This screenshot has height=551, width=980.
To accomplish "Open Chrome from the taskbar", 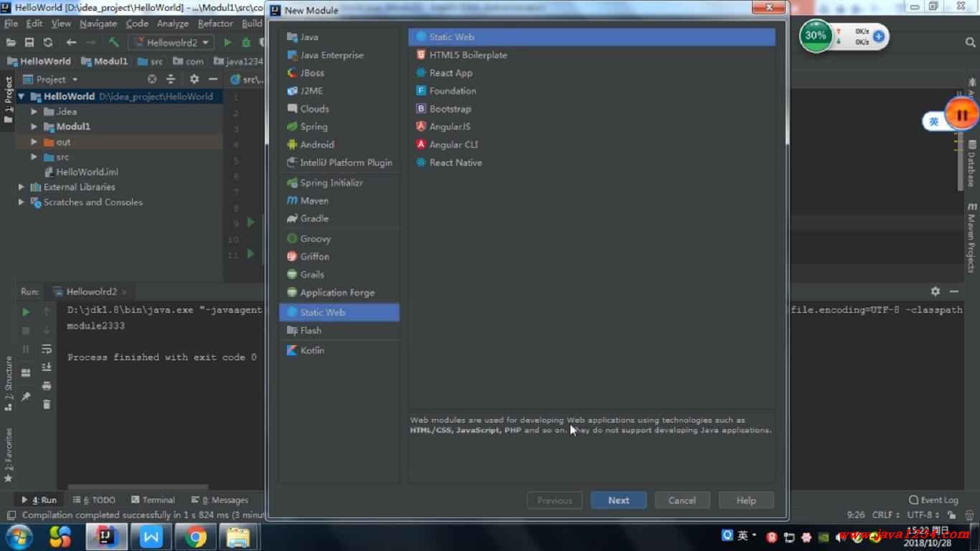I will [194, 537].
